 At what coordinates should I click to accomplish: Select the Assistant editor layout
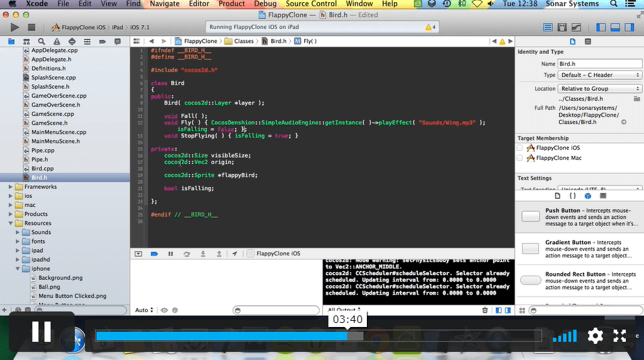coord(562,28)
